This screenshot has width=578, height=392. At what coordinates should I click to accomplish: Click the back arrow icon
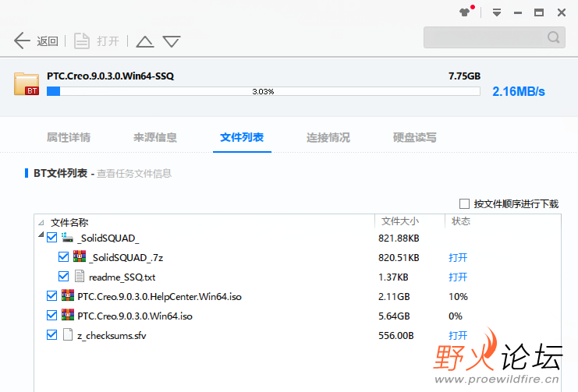tap(22, 41)
